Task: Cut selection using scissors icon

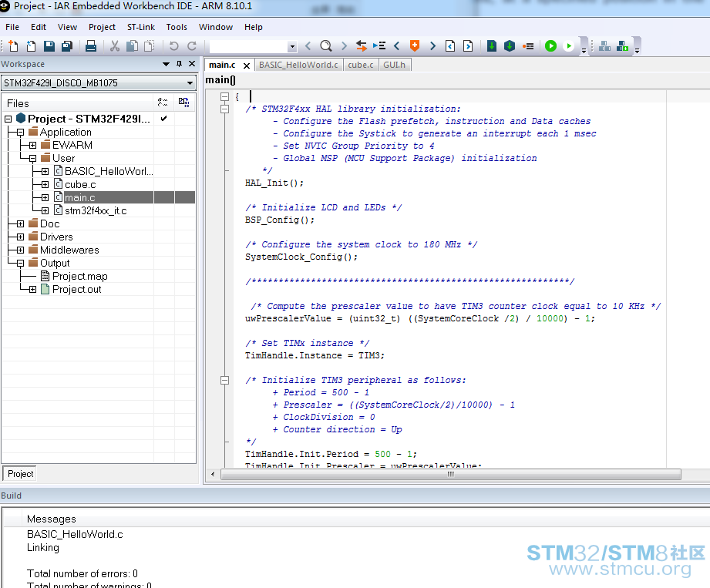Action: pyautogui.click(x=115, y=46)
